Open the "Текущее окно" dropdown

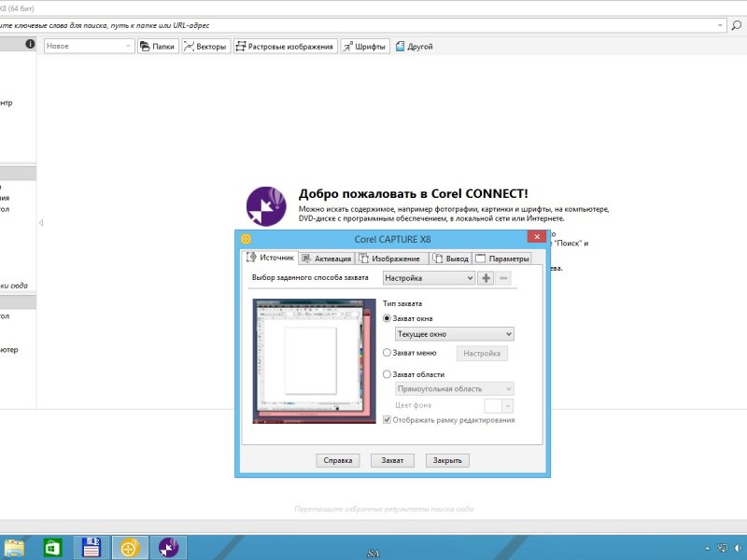[x=455, y=334]
